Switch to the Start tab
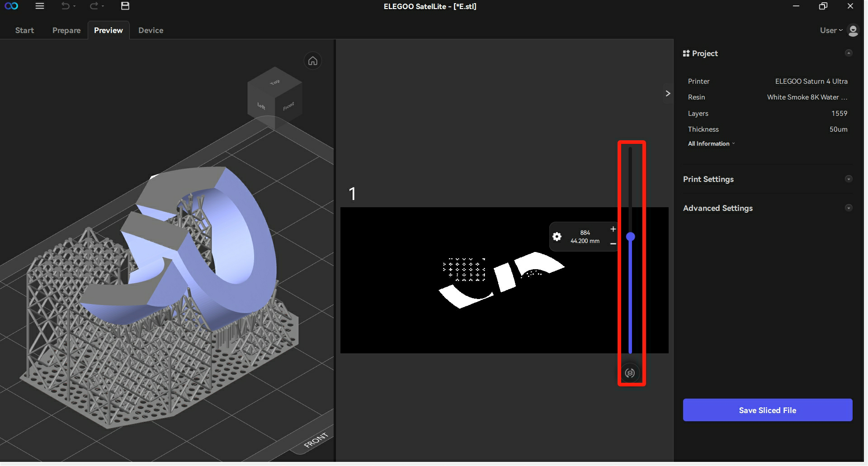 click(24, 30)
